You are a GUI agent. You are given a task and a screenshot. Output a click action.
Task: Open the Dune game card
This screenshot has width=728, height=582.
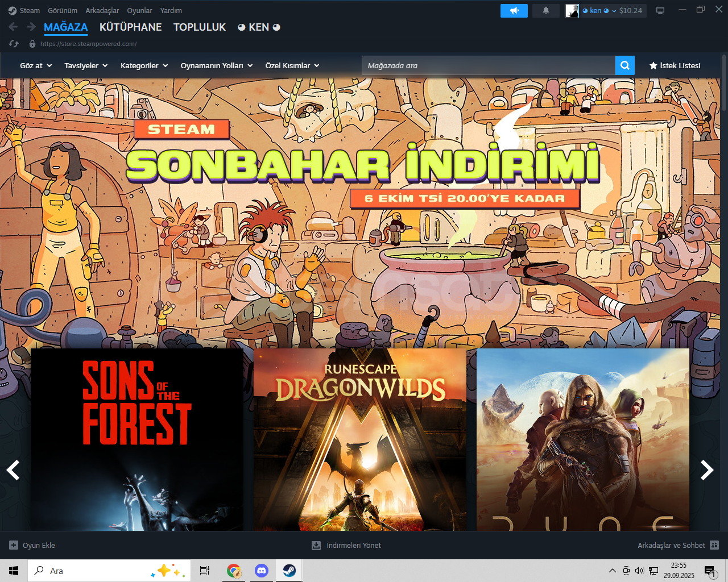[583, 439]
